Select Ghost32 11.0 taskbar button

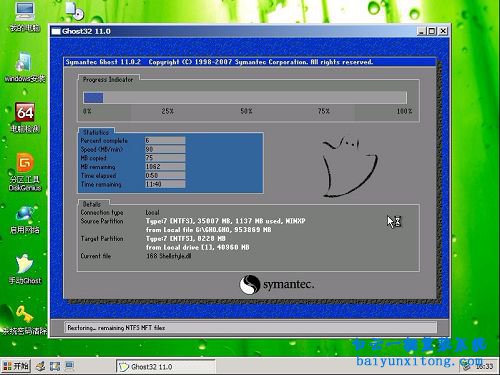(x=165, y=367)
